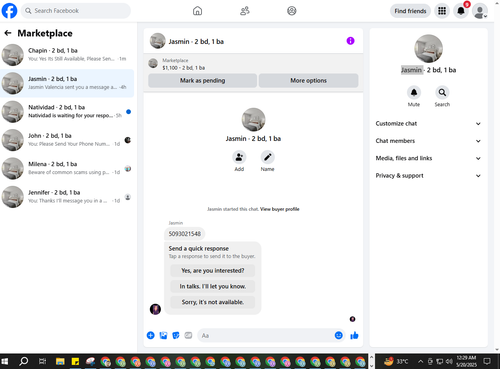Viewport: 500px width, 369px height.
Task: Click the Add people icon
Action: coord(239,157)
